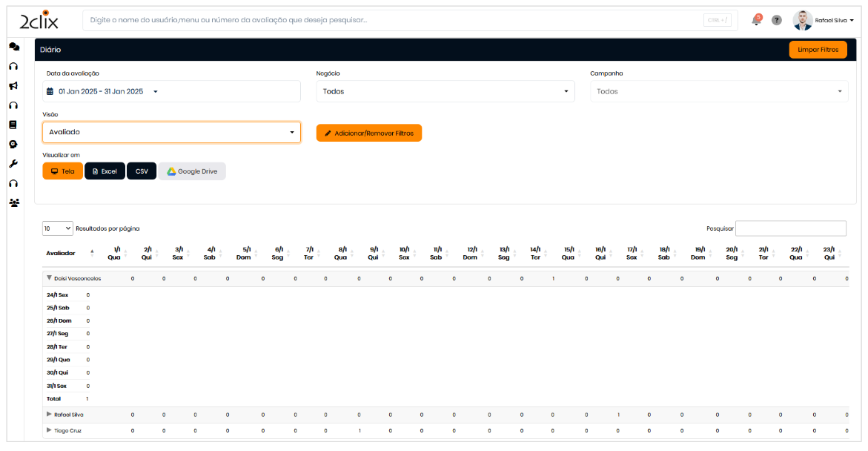Click the Limpar Filtros button
This screenshot has height=451, width=868.
click(818, 50)
